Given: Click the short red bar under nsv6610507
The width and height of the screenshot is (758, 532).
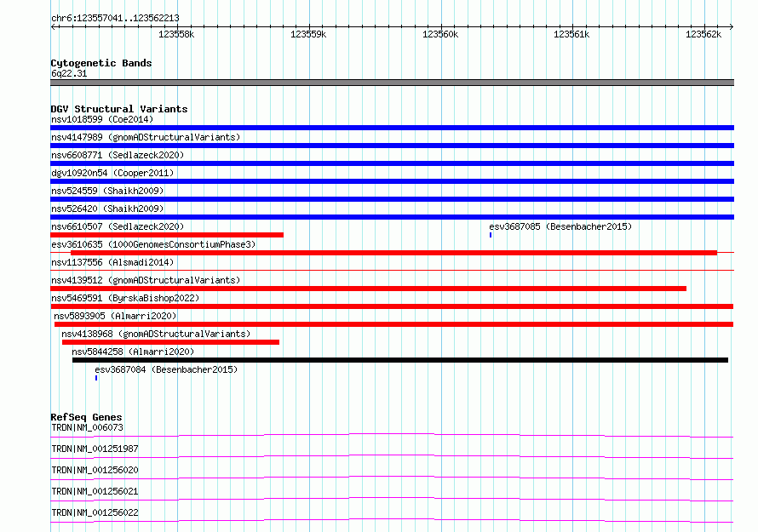Looking at the screenshot, I should [167, 235].
